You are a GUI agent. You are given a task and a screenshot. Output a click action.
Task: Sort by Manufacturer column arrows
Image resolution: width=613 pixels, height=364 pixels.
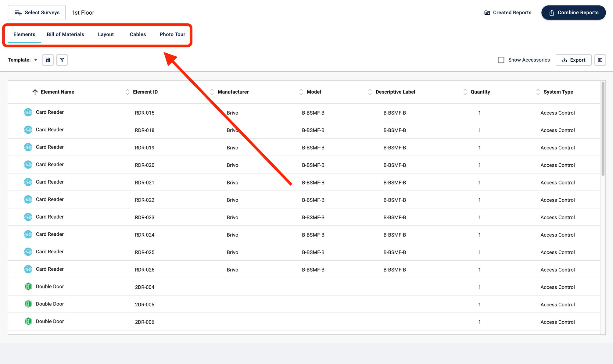212,92
